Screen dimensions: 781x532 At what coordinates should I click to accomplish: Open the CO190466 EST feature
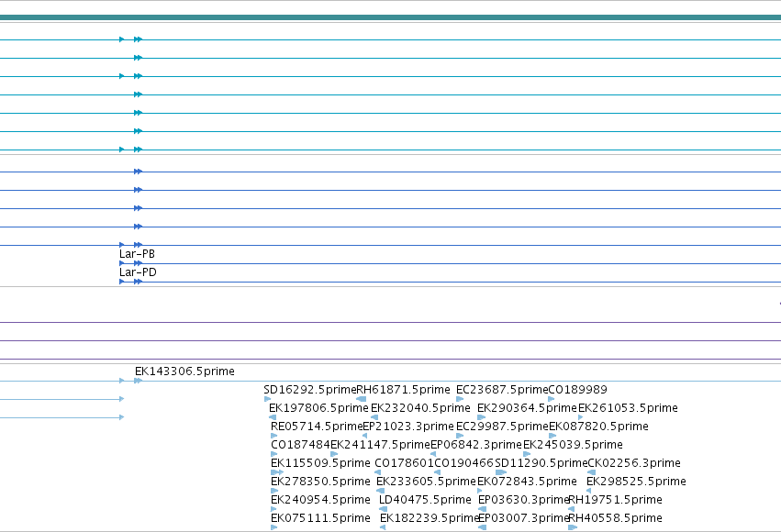coord(463,463)
